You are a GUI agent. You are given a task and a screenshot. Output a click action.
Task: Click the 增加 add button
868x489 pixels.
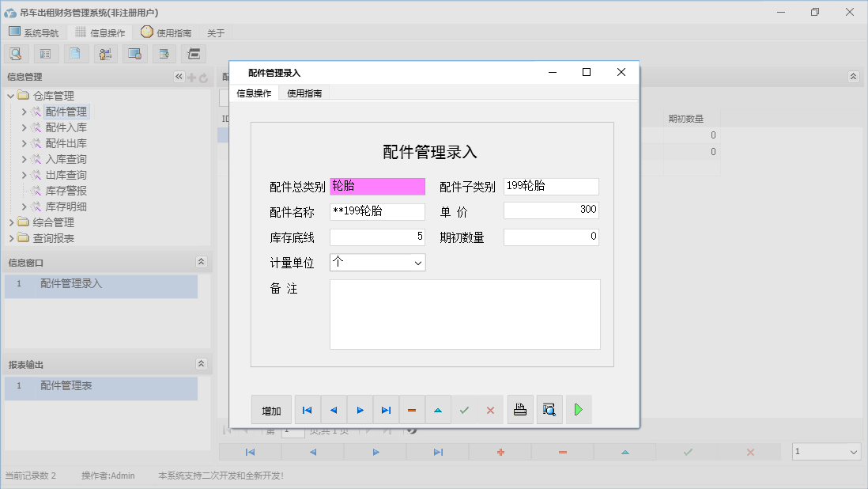pos(271,409)
